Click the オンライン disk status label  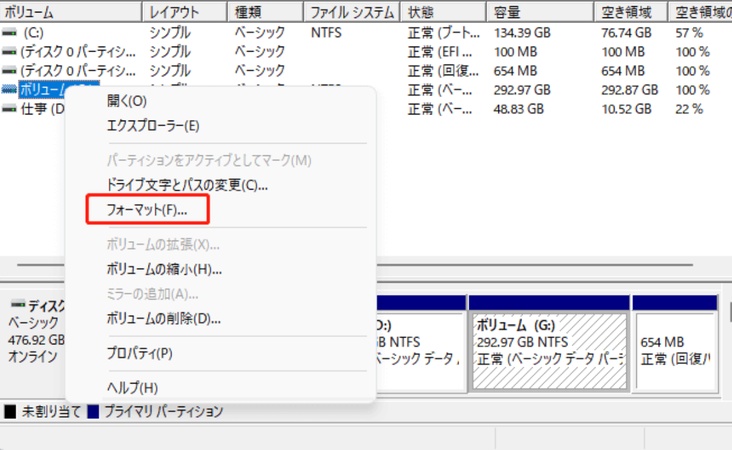click(x=33, y=357)
